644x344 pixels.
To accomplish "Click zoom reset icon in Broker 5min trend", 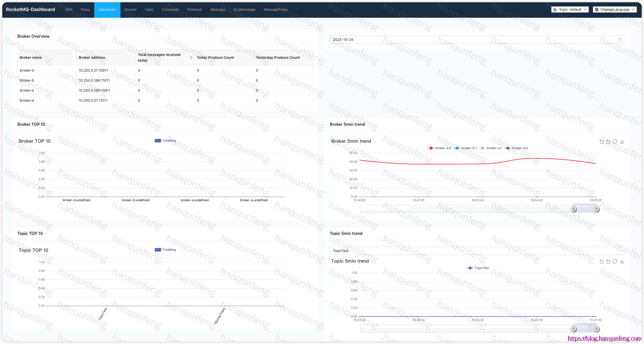I will (608, 141).
